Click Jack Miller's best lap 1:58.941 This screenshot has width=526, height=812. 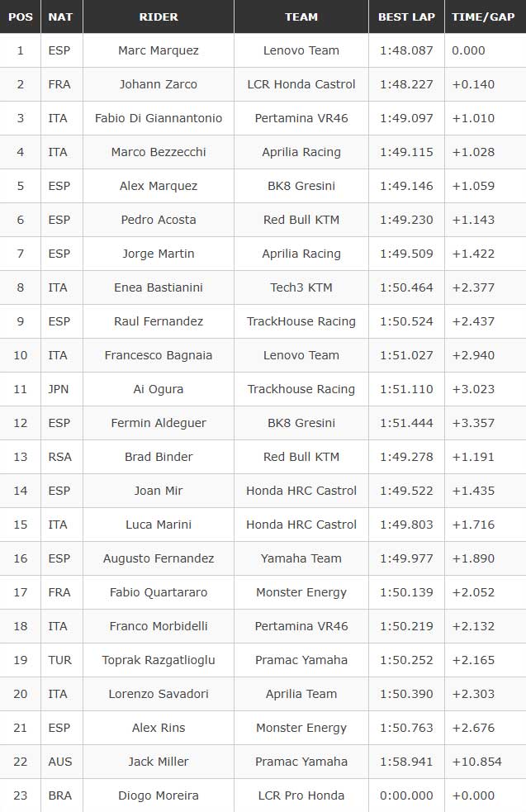(406, 762)
